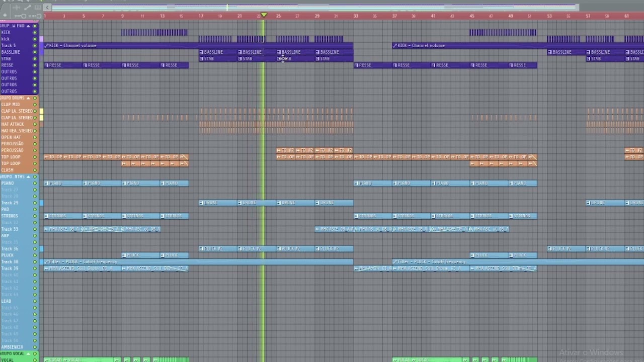Viewport: 644px width, 362px height.
Task: Select the BASSLINE clip starting at bar 29
Action: pos(335,52)
